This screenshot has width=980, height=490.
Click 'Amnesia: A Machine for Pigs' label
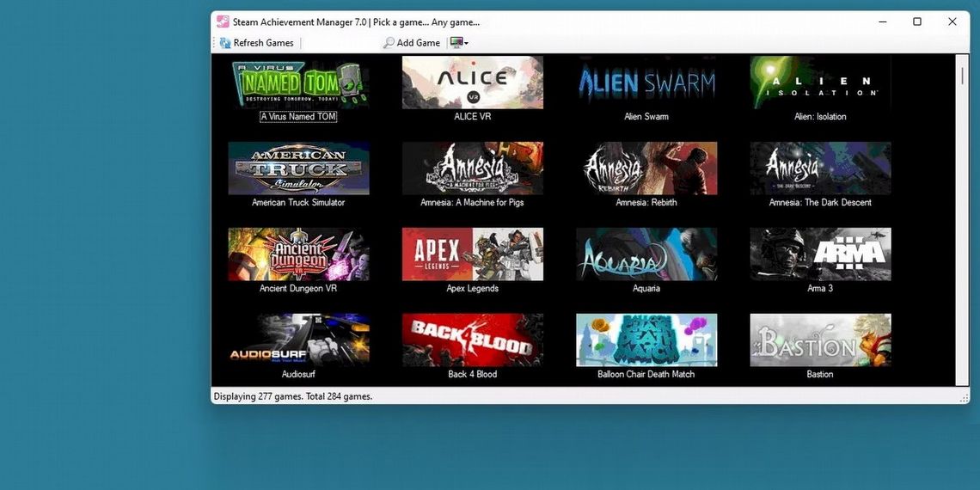click(473, 203)
